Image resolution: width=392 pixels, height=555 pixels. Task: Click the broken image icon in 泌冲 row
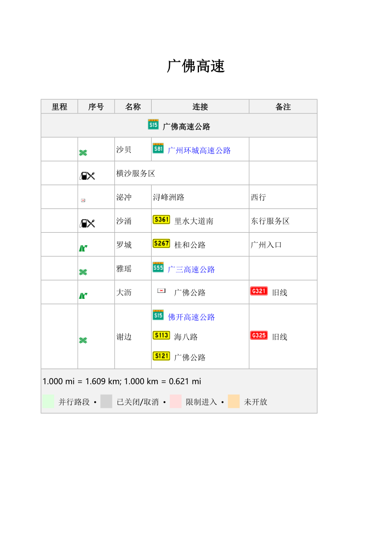click(83, 200)
